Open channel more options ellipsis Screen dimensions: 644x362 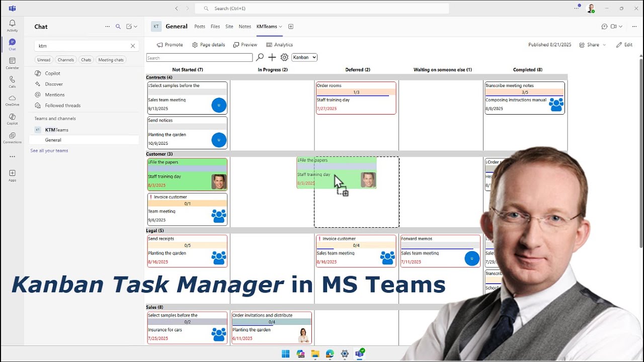[x=634, y=27]
